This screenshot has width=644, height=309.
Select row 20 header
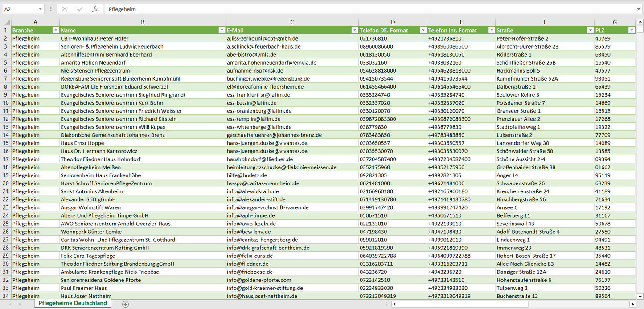tap(5, 183)
